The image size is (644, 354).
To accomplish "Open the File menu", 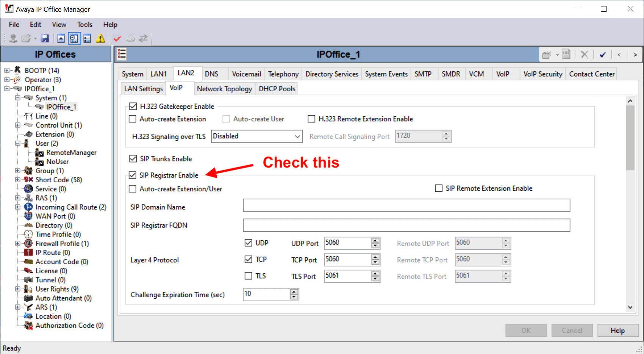I will (x=14, y=25).
